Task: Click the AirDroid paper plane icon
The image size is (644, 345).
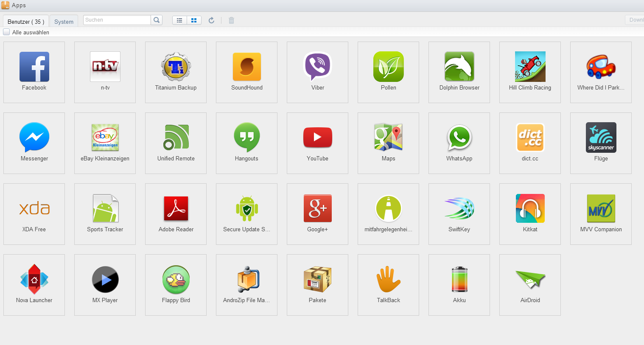Action: [530, 280]
